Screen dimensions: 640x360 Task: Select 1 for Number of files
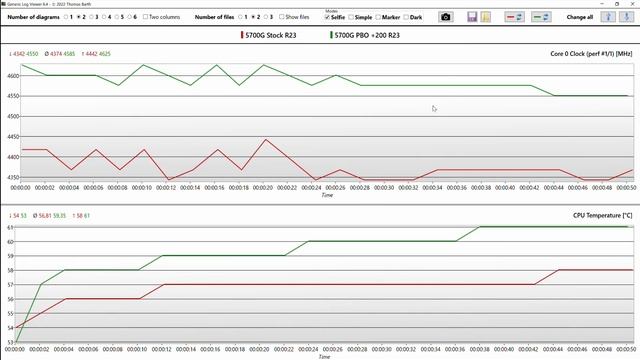(242, 17)
